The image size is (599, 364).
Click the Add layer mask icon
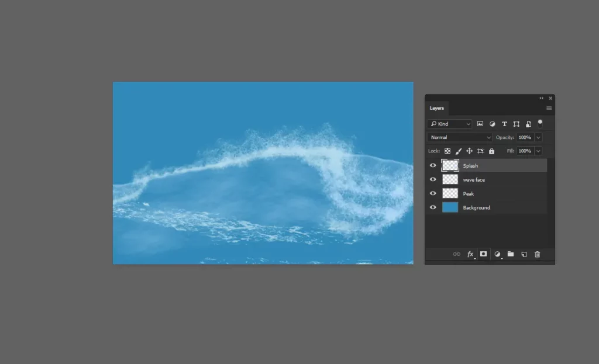483,254
